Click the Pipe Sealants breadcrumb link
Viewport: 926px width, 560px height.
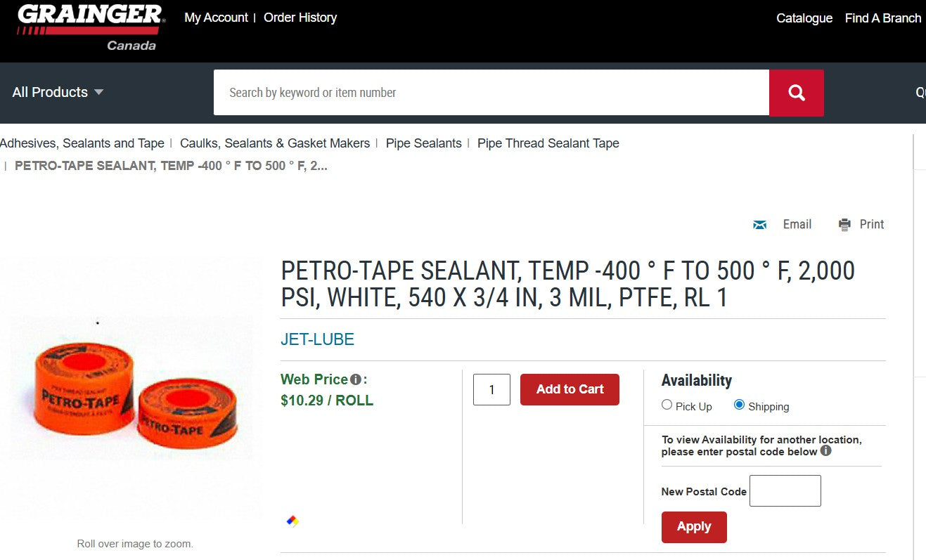[423, 143]
